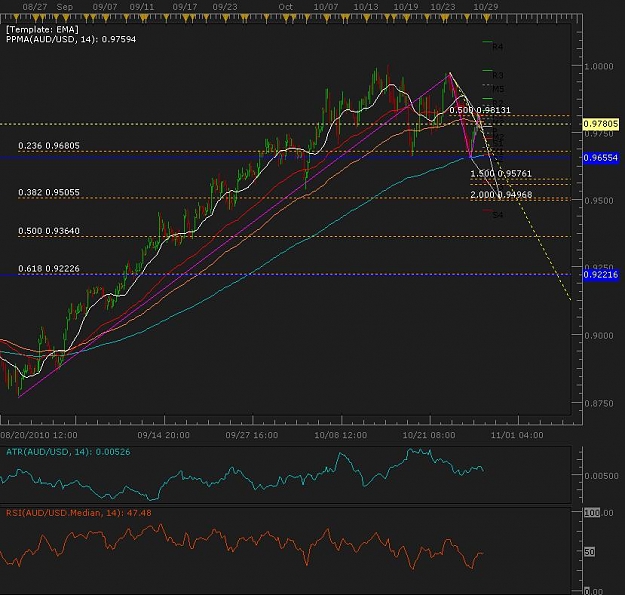Click the RSI 50 level label
The width and height of the screenshot is (625, 595).
click(590, 552)
